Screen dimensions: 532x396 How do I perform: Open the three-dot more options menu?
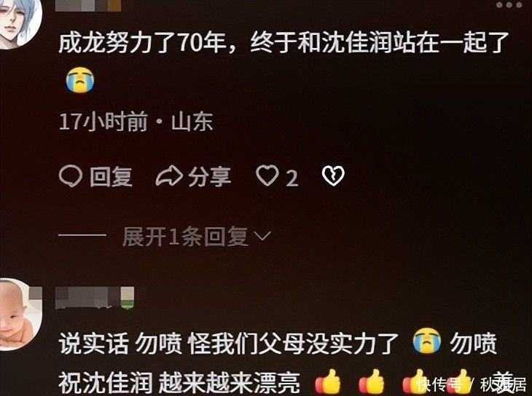tap(509, 5)
